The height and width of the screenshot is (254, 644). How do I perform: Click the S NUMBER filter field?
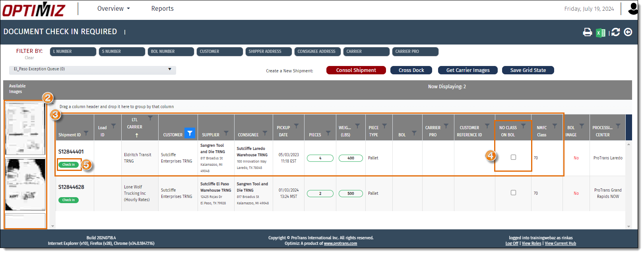point(122,52)
